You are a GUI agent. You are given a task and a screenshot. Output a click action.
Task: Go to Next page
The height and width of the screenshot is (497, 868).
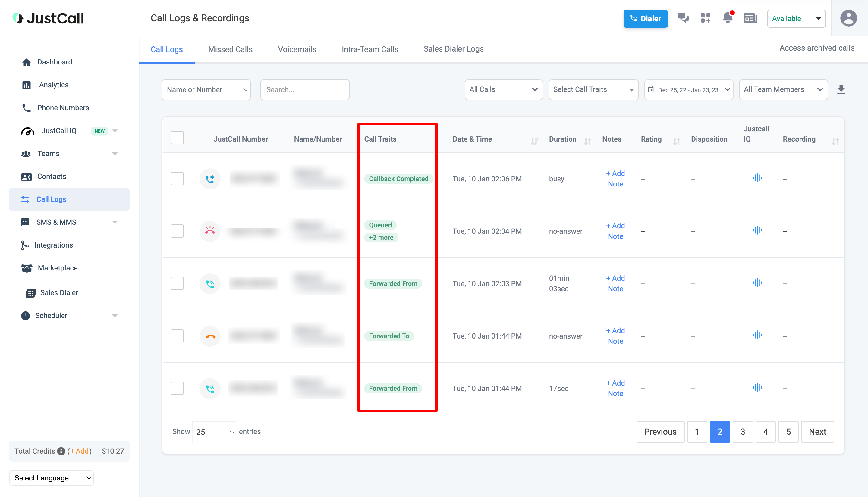[817, 432]
